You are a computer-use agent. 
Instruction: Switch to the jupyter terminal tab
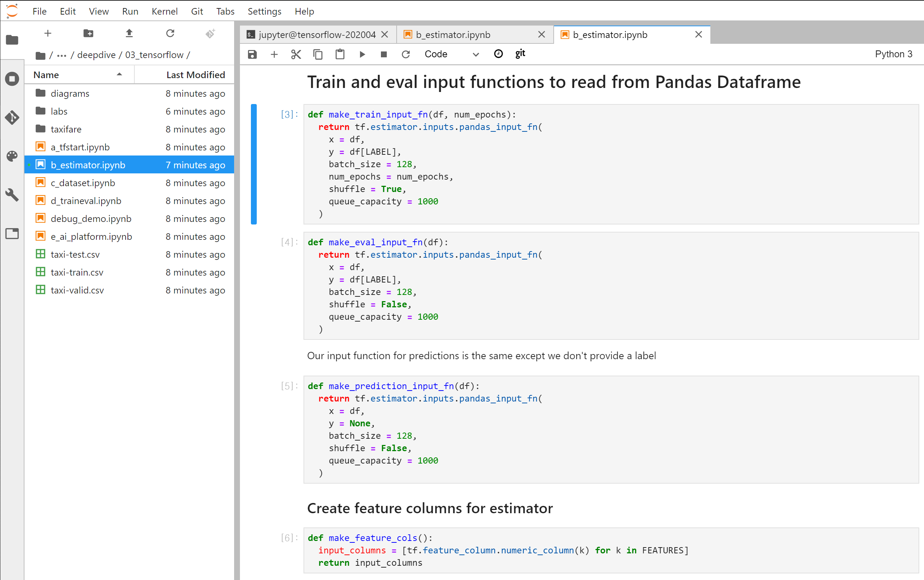point(317,35)
